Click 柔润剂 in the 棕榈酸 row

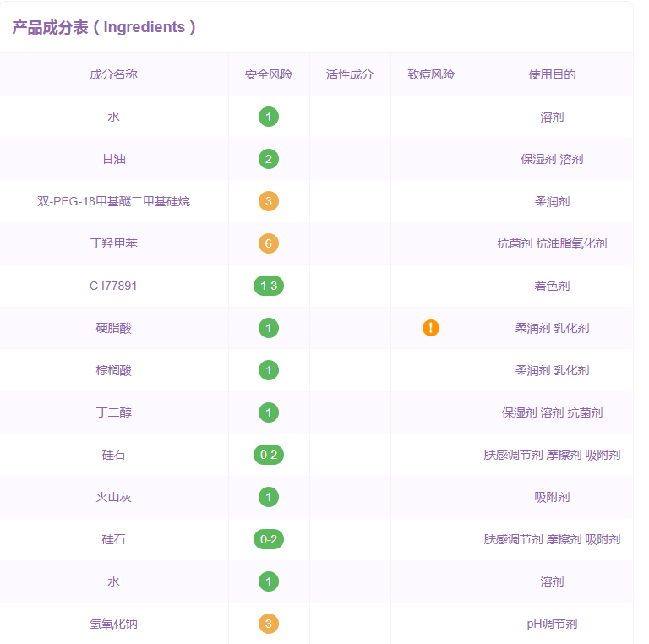(x=532, y=370)
